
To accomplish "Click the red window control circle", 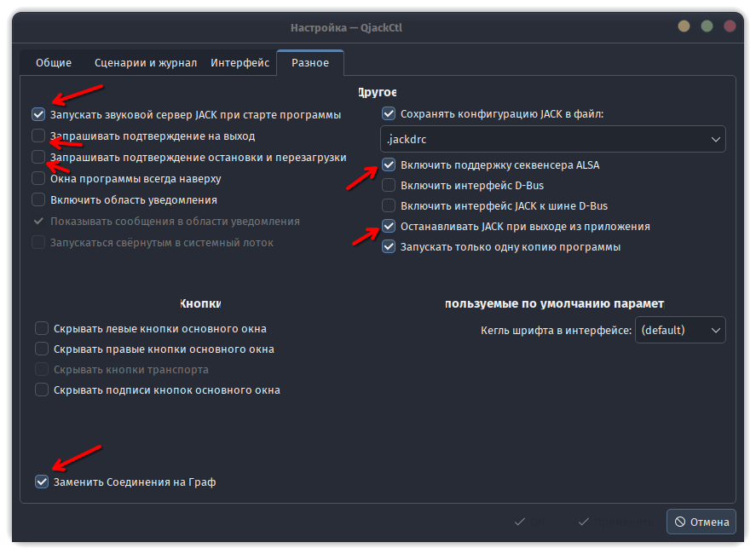I will click(x=729, y=26).
